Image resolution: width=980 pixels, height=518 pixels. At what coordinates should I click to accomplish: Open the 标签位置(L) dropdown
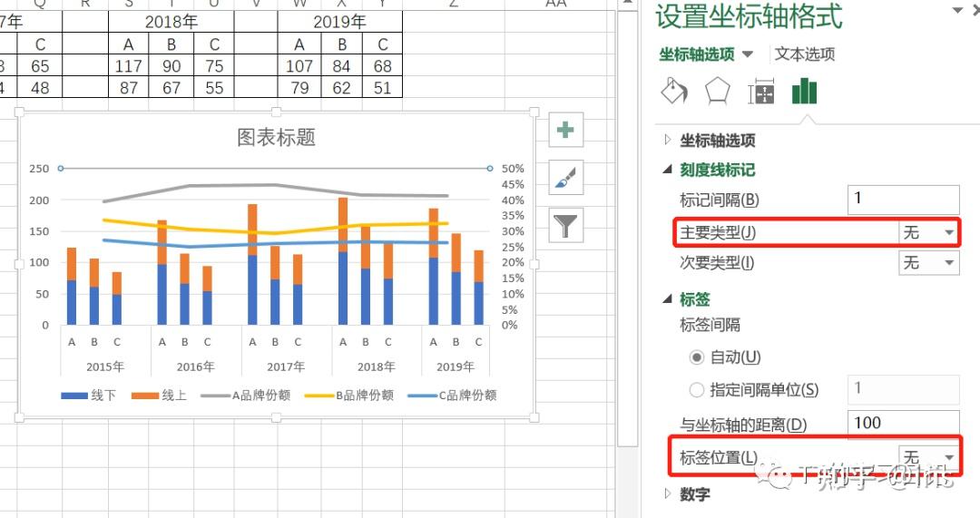coord(928,457)
